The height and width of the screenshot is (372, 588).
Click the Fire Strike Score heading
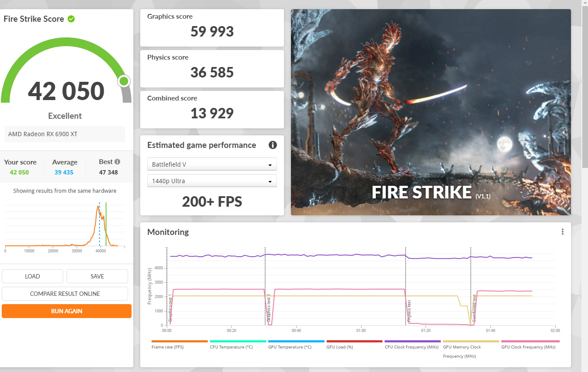34,19
